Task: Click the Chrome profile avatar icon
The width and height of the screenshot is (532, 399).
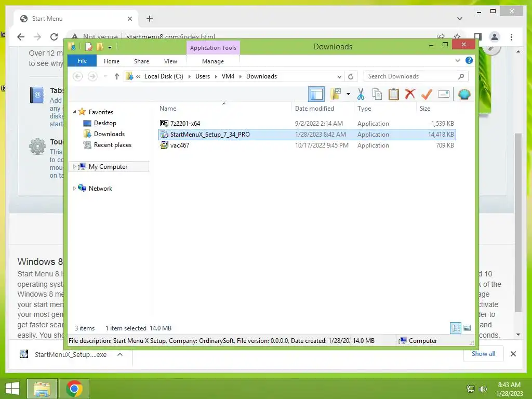Action: tap(495, 37)
